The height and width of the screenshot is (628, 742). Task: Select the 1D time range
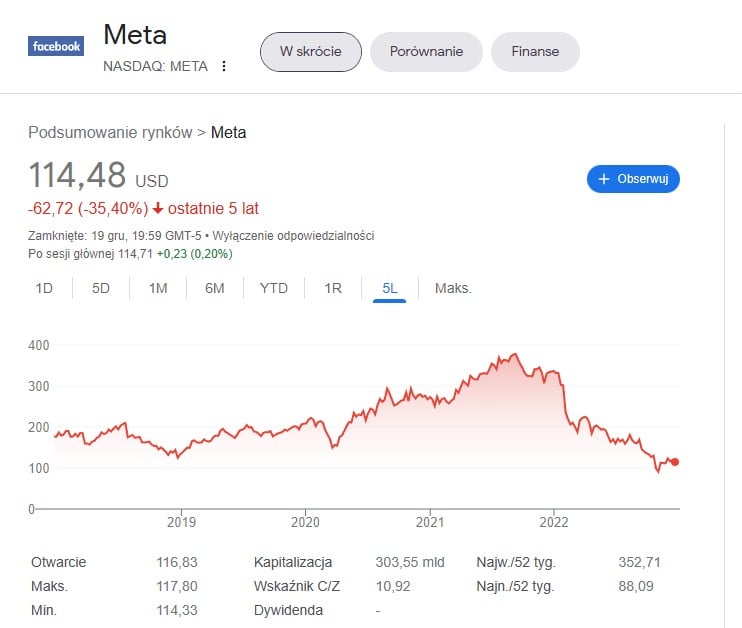(x=44, y=288)
